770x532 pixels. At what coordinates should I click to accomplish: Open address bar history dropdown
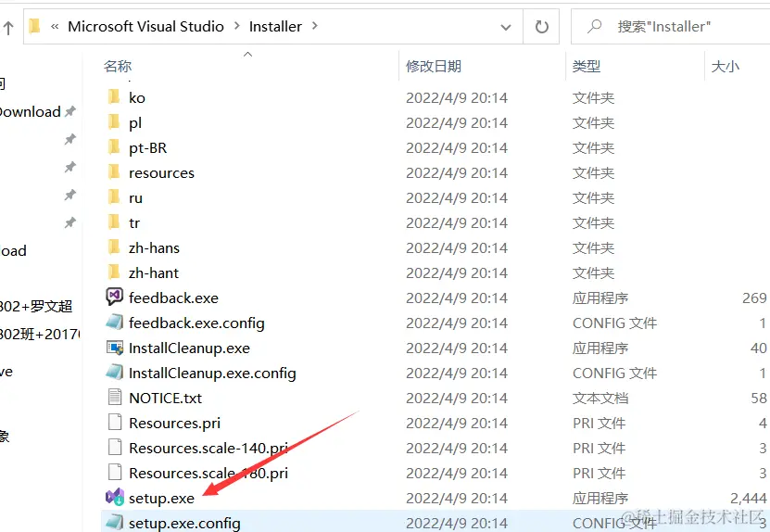pos(505,27)
